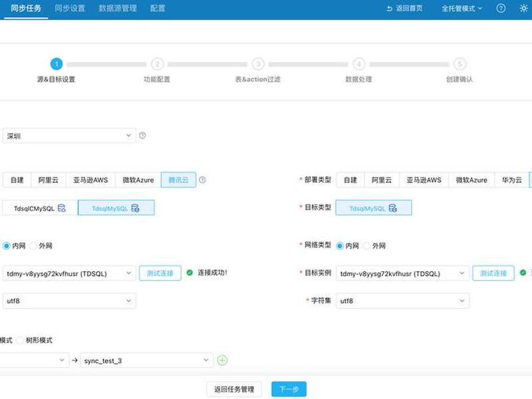This screenshot has height=399, width=532.
Task: Click the 表&action过滤 step label
Action: coord(258,79)
